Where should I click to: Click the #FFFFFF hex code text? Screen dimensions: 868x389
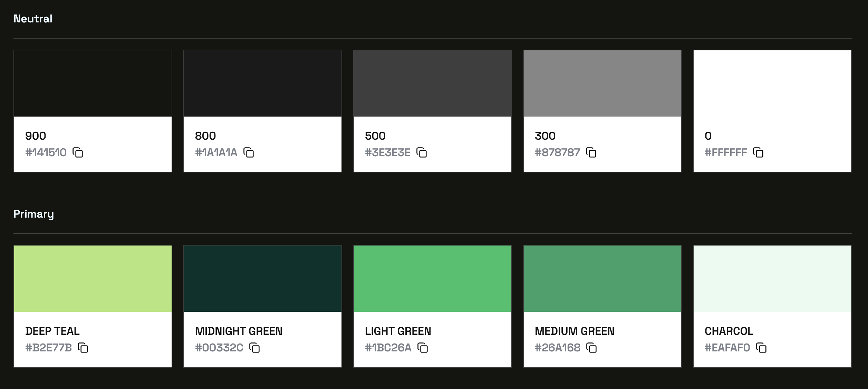(726, 152)
